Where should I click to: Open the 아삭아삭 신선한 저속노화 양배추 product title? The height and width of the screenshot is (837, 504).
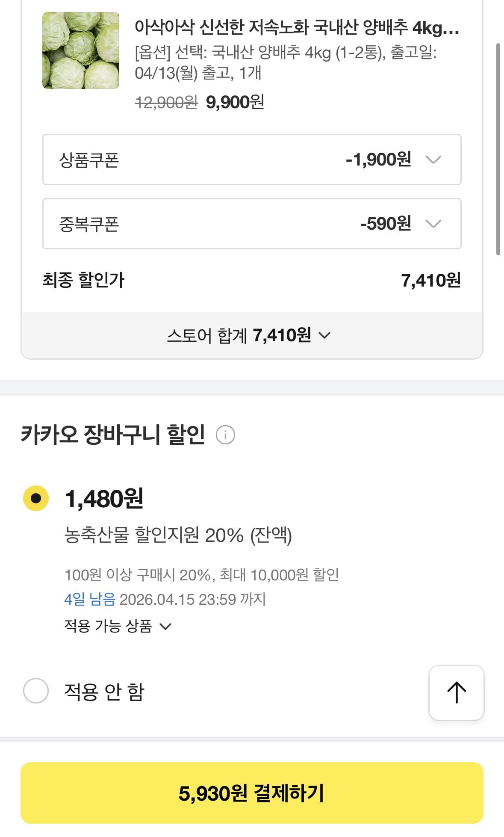(x=297, y=28)
